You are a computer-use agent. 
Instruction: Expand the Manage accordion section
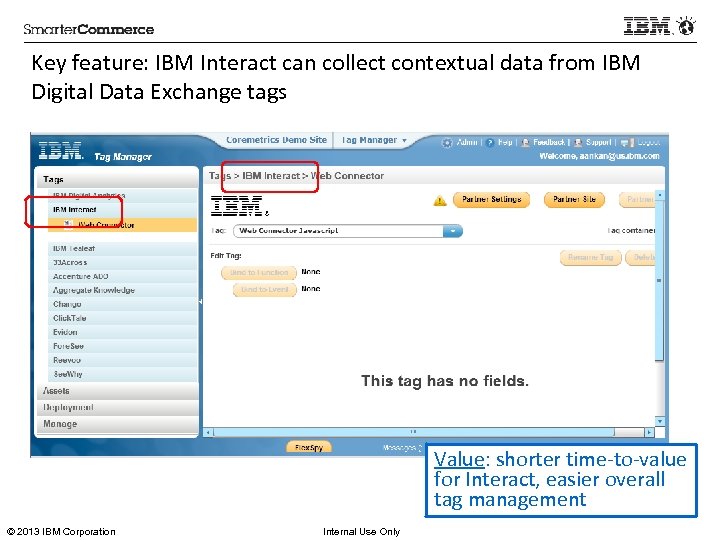point(118,424)
